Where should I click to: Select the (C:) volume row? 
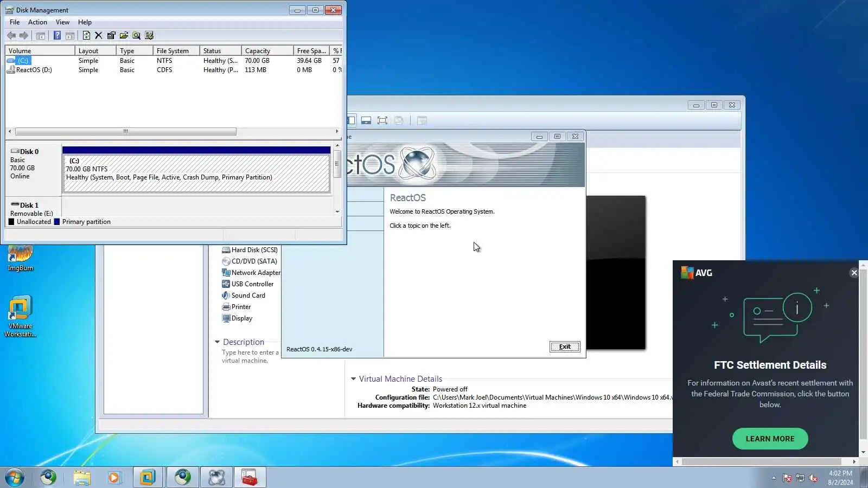pos(174,61)
